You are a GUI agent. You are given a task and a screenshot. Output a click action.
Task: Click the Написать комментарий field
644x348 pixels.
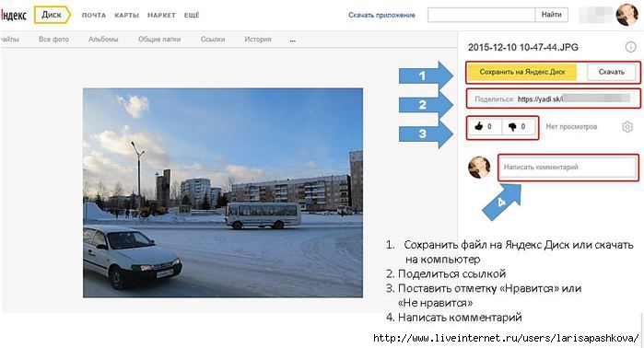(568, 167)
